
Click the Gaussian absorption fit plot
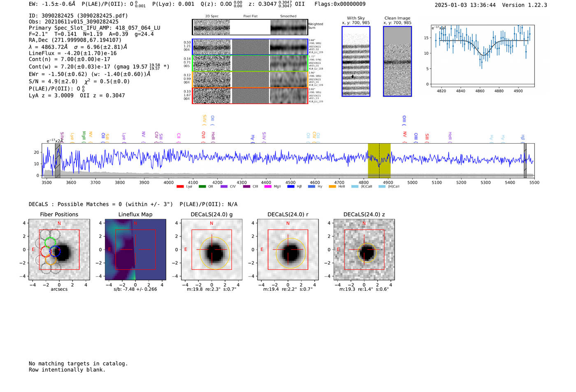[x=482, y=56]
